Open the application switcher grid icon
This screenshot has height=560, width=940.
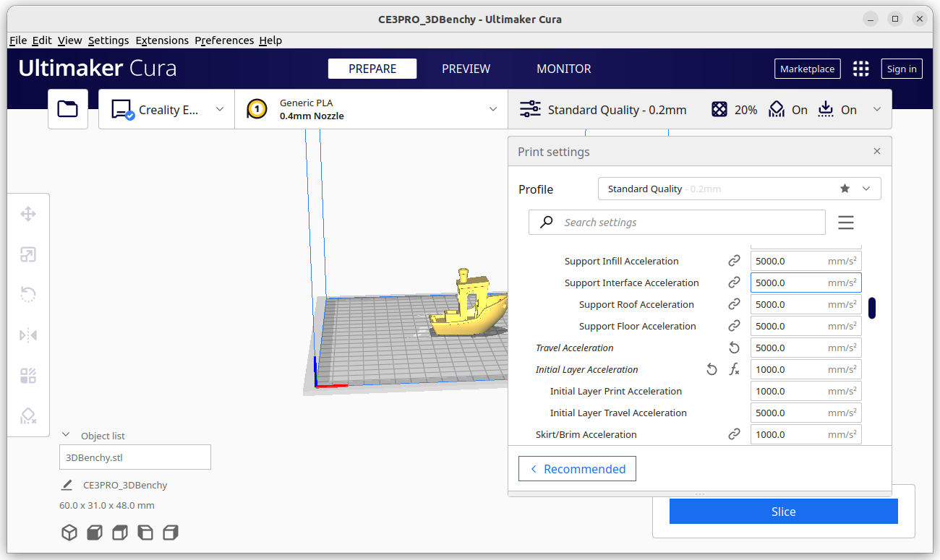click(x=860, y=69)
